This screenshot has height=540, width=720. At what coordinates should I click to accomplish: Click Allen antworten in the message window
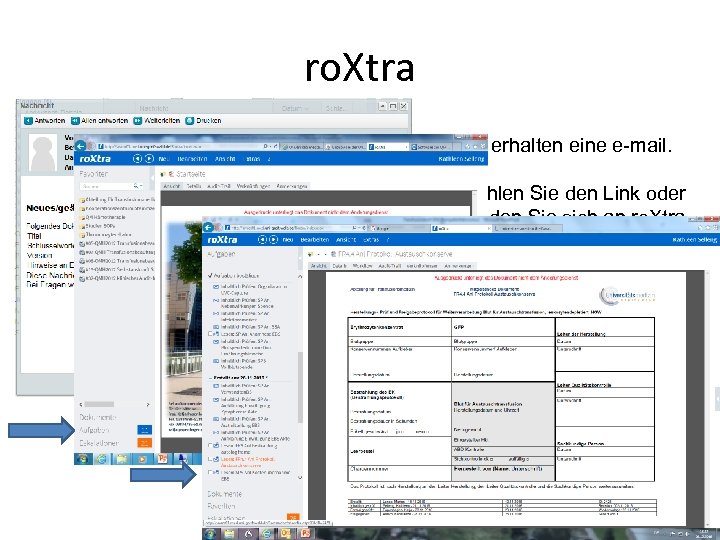pos(99,121)
